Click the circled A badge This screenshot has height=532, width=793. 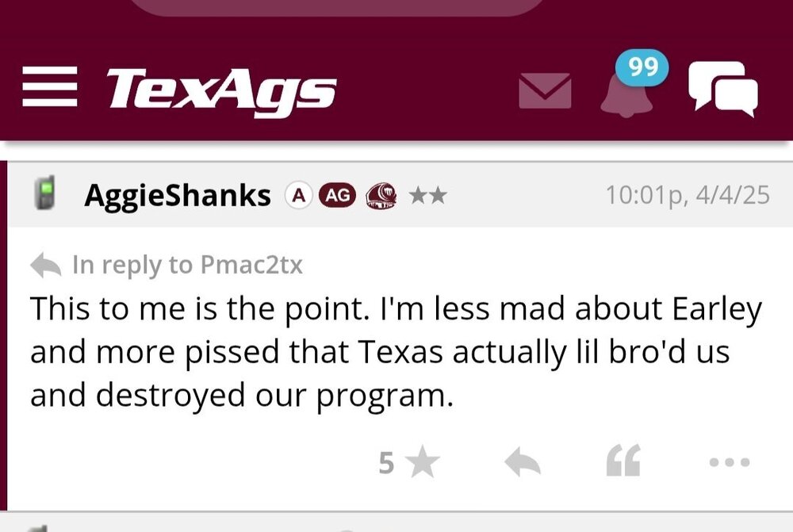click(298, 195)
